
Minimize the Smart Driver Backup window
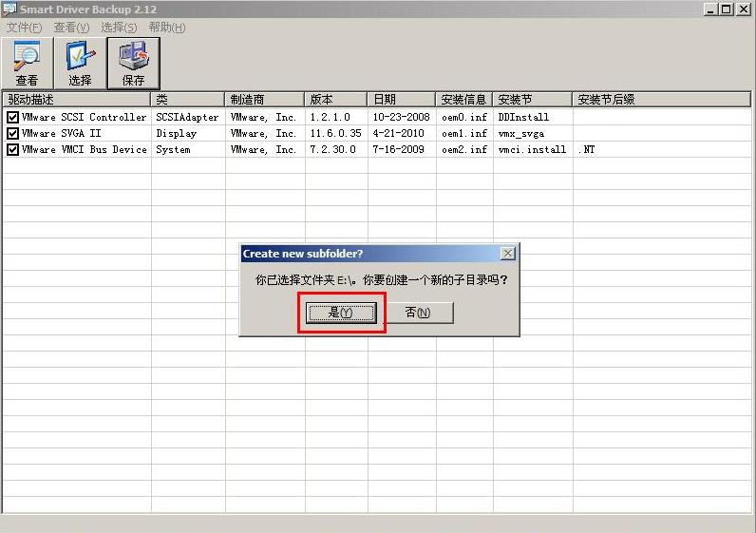pyautogui.click(x=709, y=10)
